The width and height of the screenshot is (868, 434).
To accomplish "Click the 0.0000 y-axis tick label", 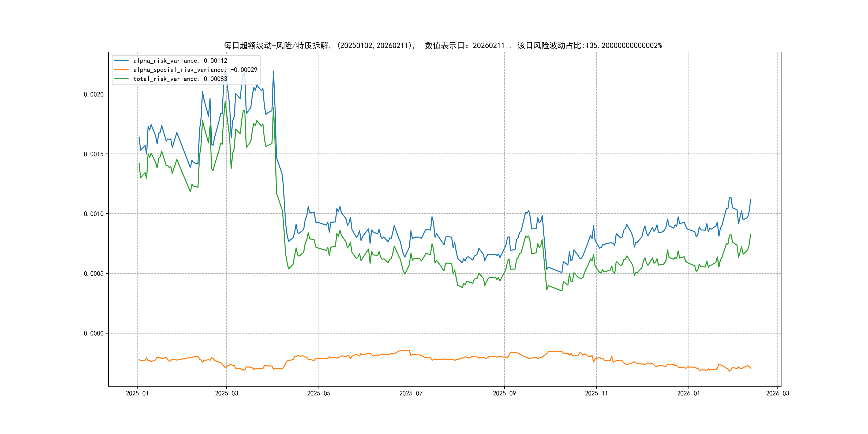I will pyautogui.click(x=94, y=333).
